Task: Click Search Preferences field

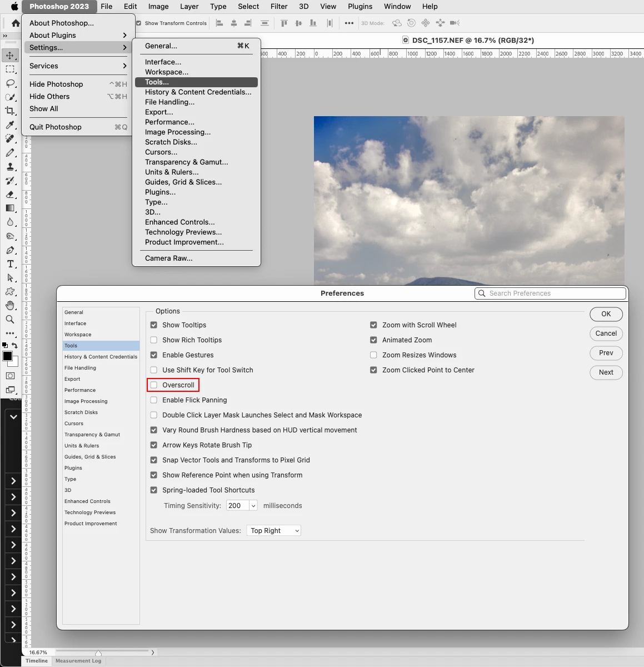Action: [550, 293]
